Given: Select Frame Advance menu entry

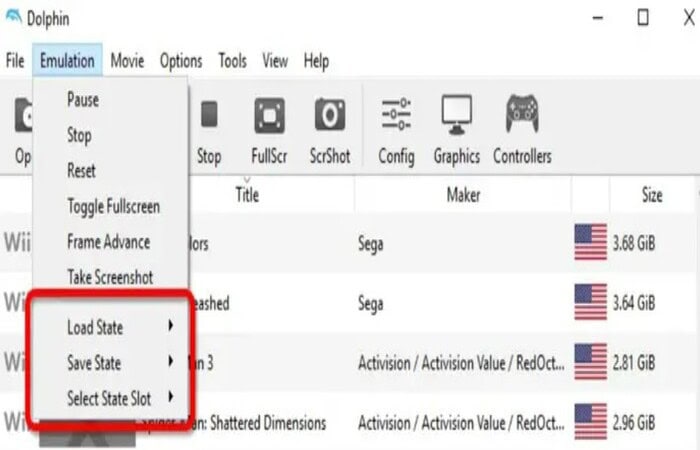Looking at the screenshot, I should click(108, 242).
